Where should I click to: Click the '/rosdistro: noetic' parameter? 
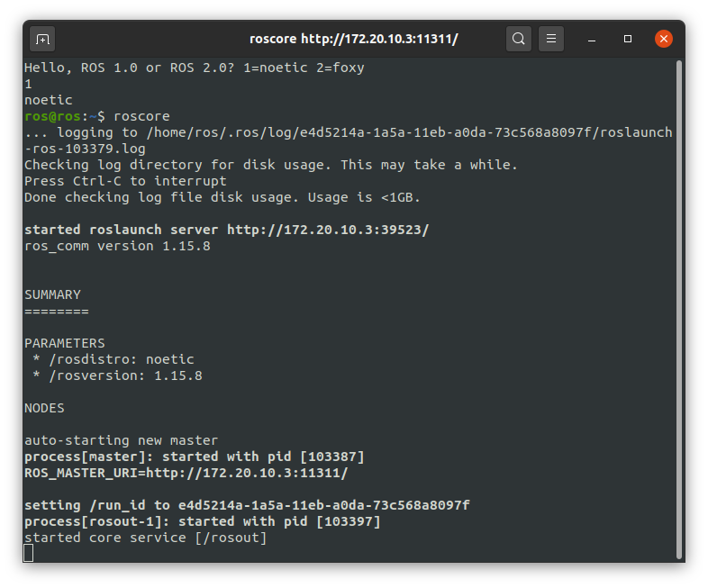point(122,359)
